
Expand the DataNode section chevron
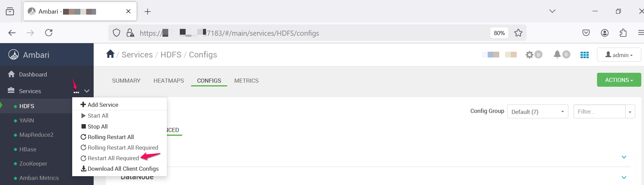point(624,178)
